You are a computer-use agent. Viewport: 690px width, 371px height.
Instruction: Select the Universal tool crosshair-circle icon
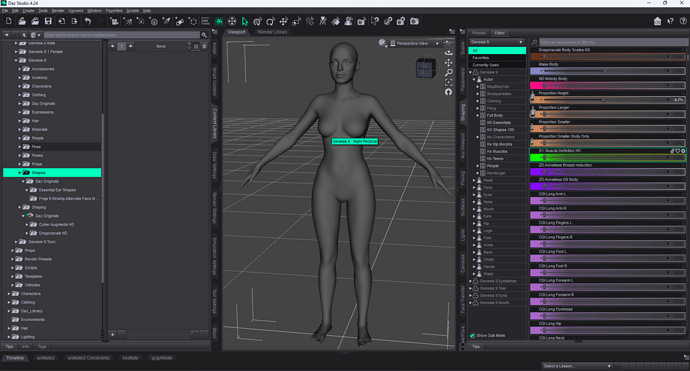pos(232,21)
